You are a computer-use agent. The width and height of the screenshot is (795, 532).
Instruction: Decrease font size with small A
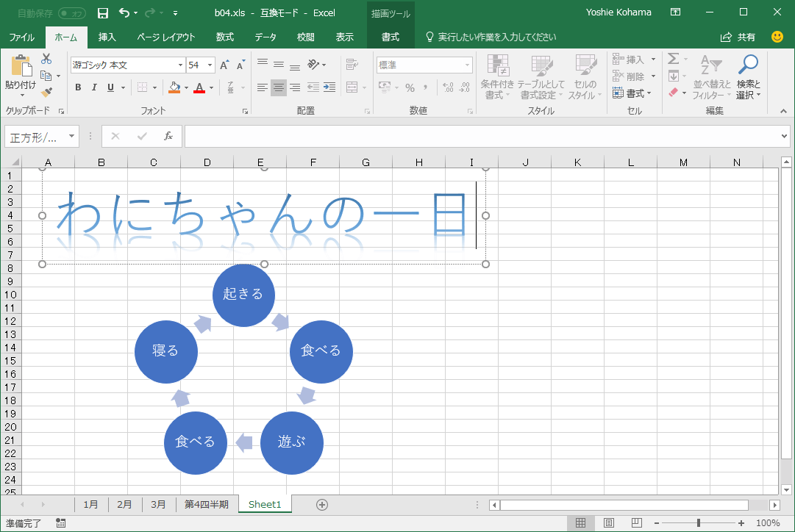(x=240, y=65)
